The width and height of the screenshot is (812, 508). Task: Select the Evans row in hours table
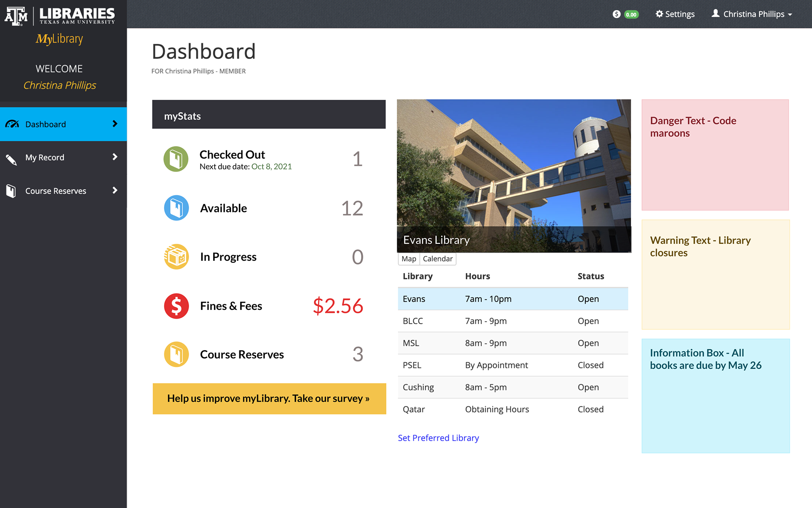click(513, 299)
